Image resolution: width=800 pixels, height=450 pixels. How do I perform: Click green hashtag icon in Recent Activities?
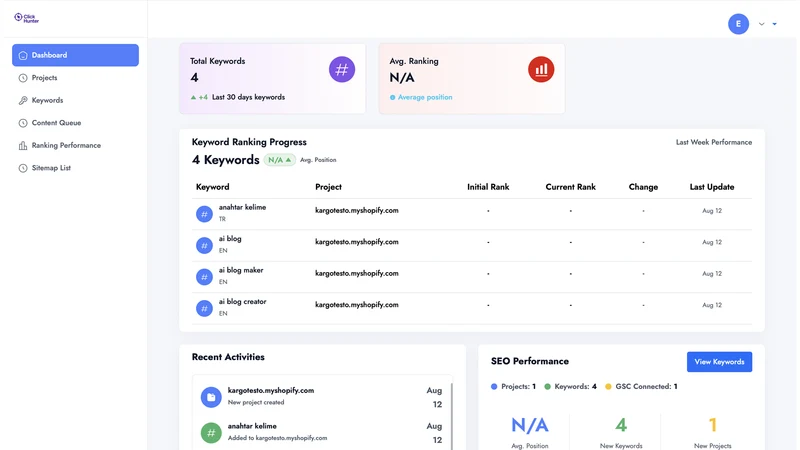point(211,433)
